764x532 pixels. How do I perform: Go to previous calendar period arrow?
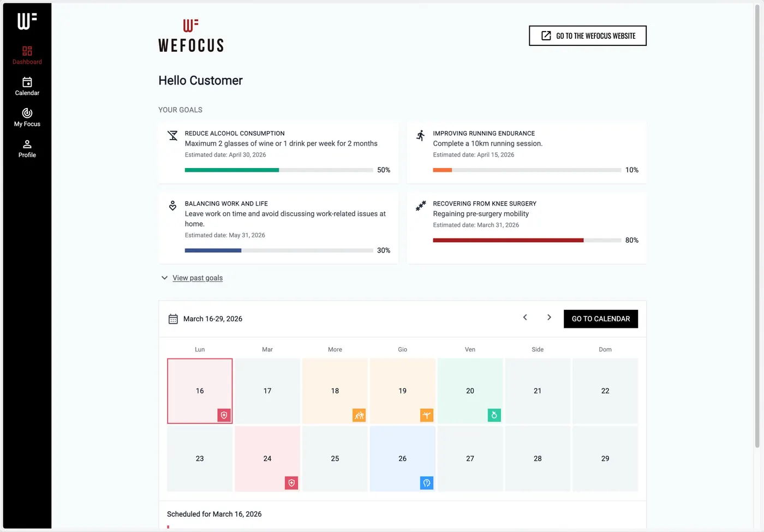525,318
